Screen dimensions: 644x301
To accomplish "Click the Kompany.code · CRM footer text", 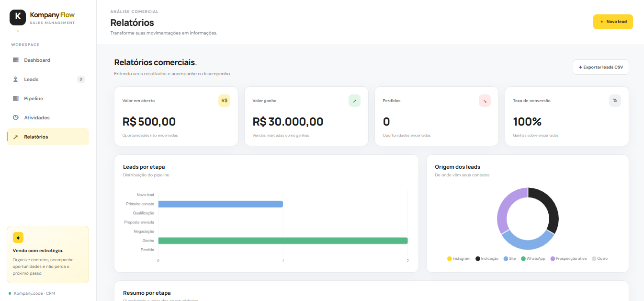I will pyautogui.click(x=34, y=293).
